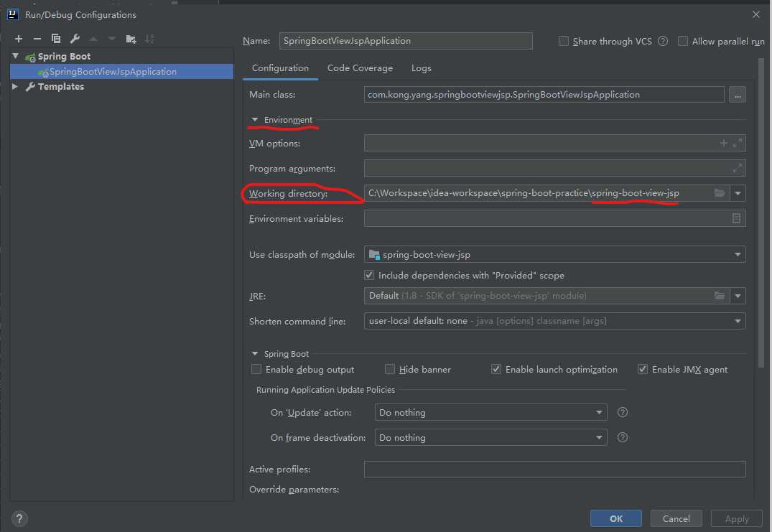Click the configuration panel vertical scrollbar

point(761,212)
